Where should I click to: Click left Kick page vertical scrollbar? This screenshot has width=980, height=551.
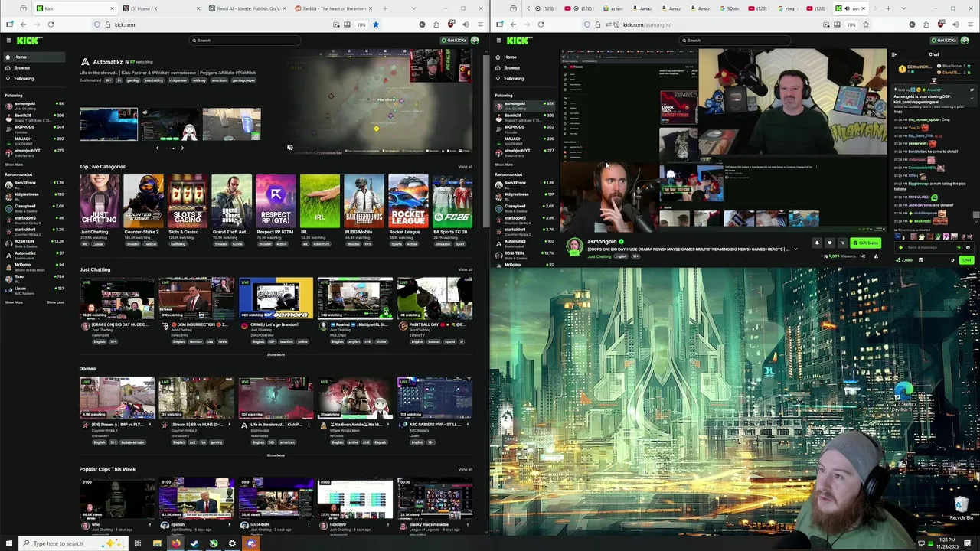[x=486, y=142]
